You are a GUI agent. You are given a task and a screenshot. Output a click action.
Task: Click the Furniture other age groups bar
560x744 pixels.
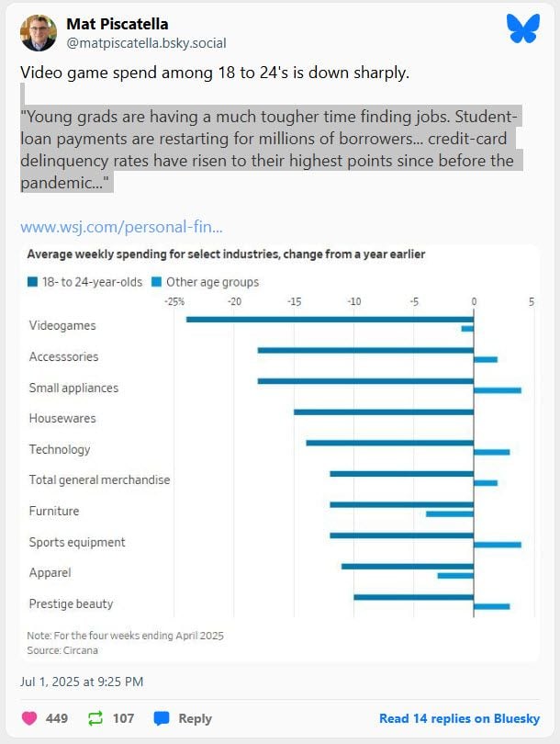(x=450, y=513)
